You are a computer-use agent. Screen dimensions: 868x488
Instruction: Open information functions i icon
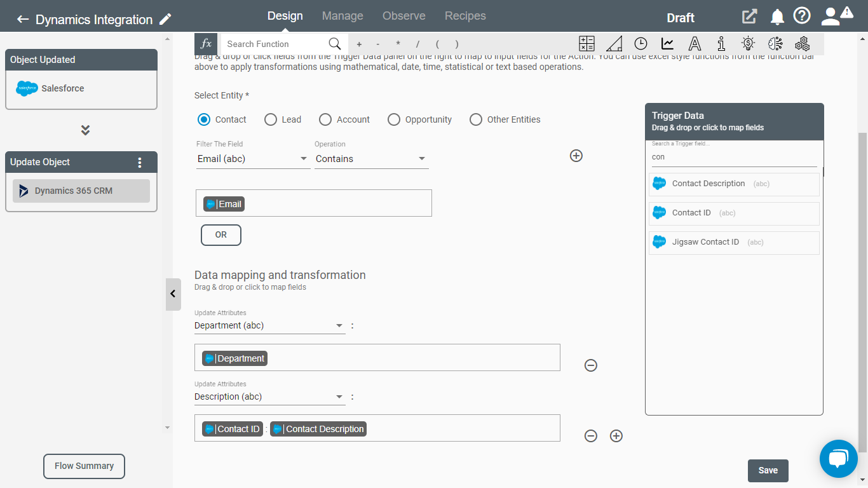721,43
